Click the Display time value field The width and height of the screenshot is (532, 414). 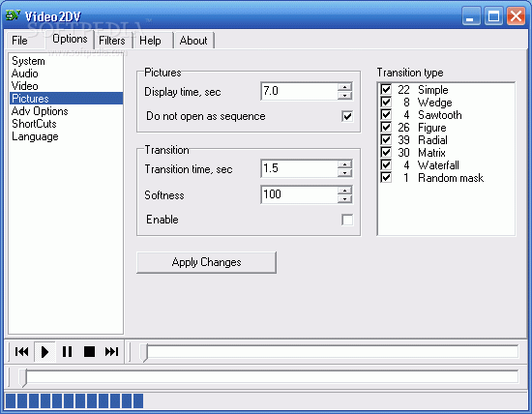299,91
